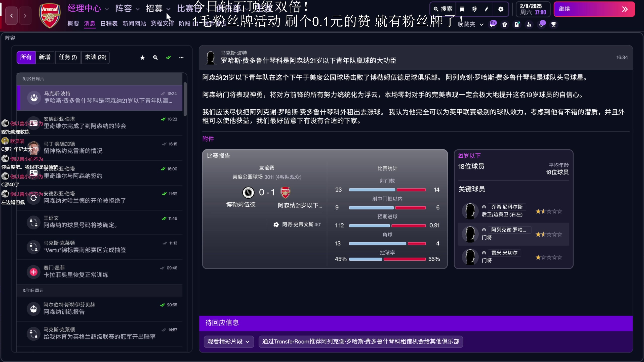The height and width of the screenshot is (362, 644).
Task: Click the bookmark notes icon in top toolbar
Action: [x=462, y=9]
